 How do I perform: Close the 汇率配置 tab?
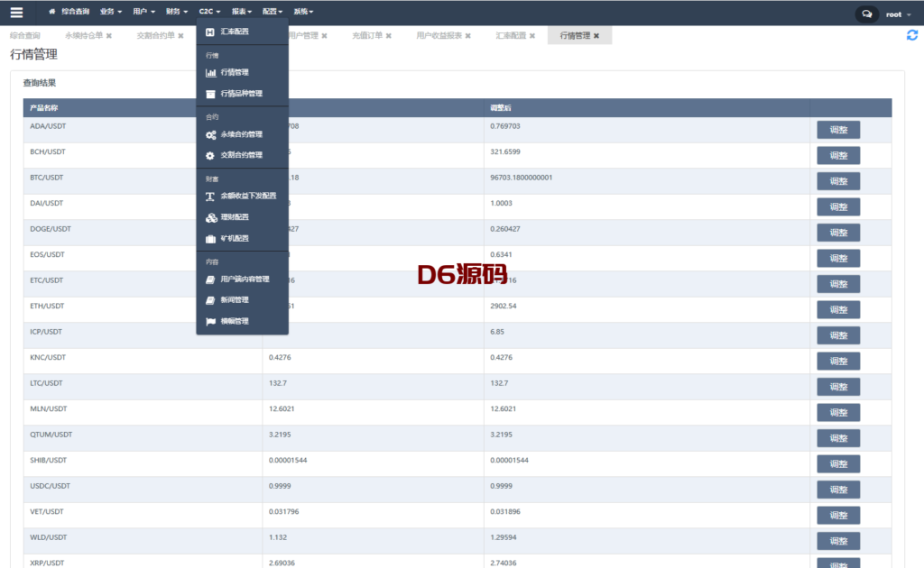(532, 36)
